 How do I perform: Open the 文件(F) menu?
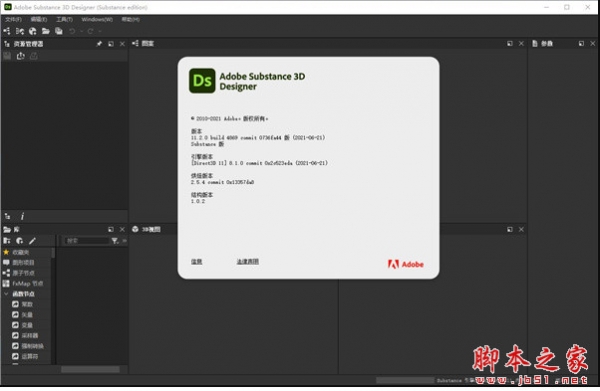coord(13,19)
